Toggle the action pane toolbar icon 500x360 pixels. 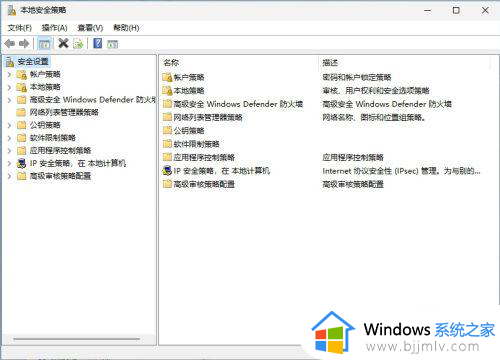[113, 44]
